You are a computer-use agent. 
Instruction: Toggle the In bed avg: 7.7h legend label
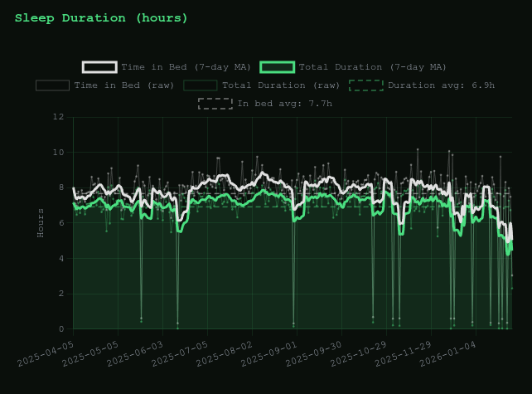[284, 104]
